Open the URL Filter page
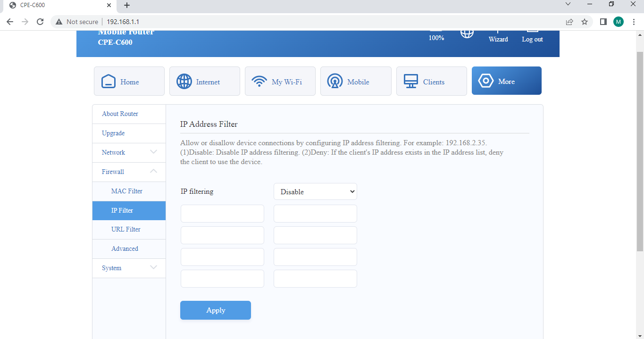 [129, 230]
